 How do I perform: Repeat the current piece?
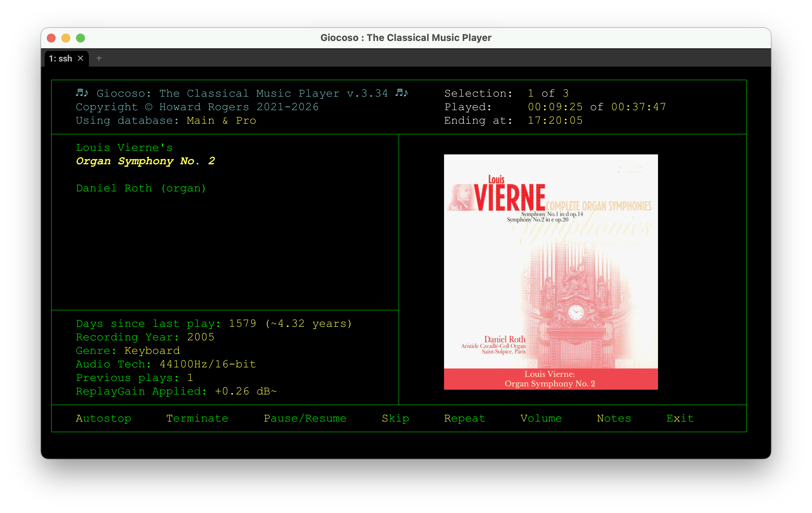(x=465, y=418)
